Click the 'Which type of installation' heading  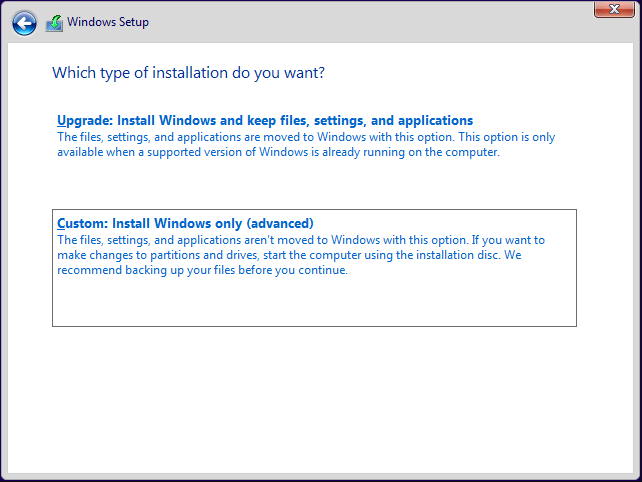coord(188,73)
